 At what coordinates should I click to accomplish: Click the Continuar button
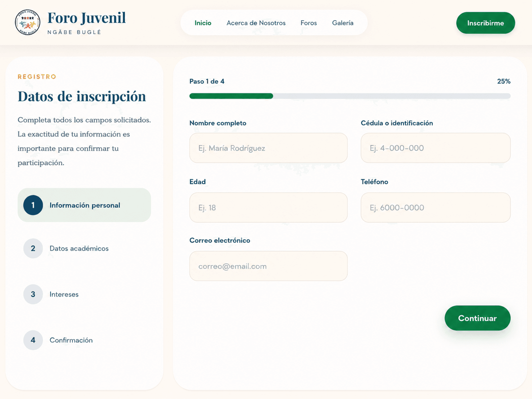(477, 318)
